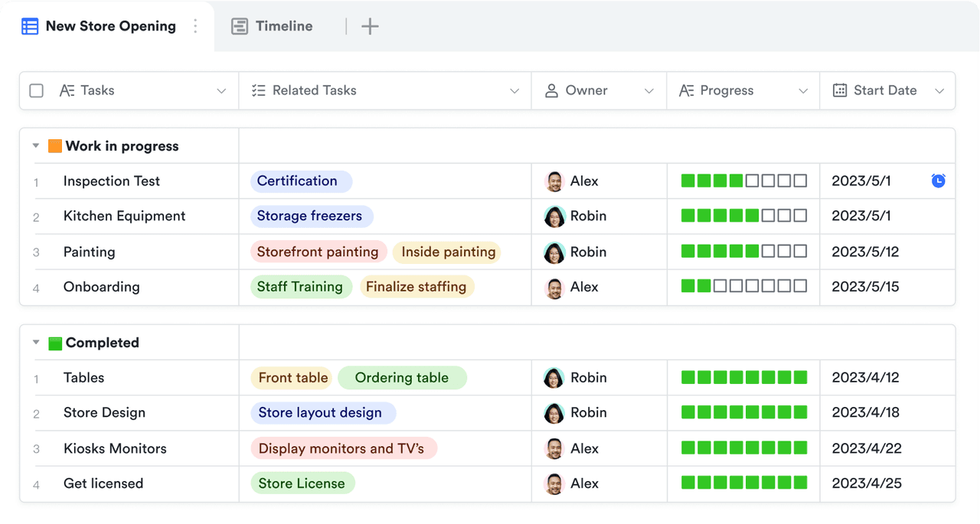Screen dimensions: 980x524
Task: Click the Display monitors and TV's tag
Action: pos(344,449)
